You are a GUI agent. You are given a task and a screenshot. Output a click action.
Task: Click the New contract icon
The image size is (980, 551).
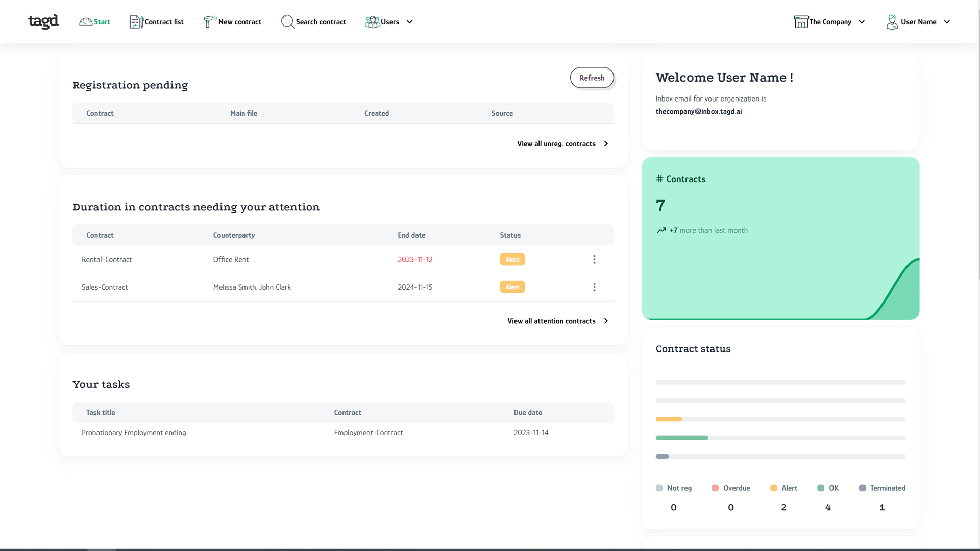pos(209,21)
